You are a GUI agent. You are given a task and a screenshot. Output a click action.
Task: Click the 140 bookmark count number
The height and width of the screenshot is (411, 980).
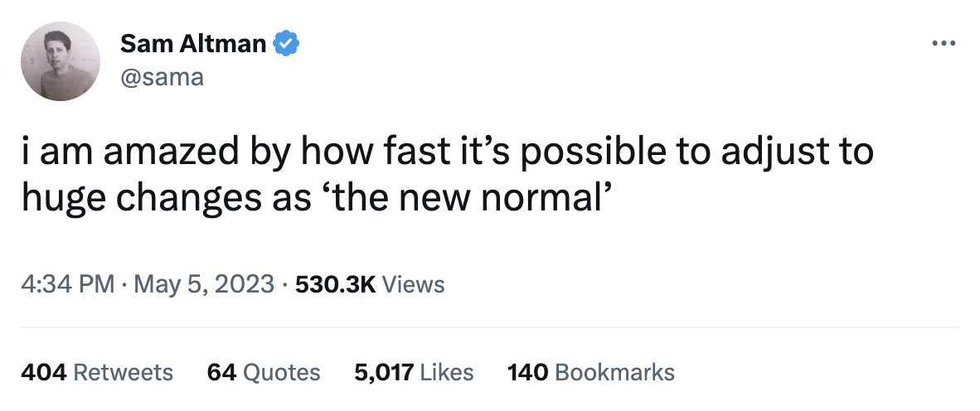[x=527, y=373]
